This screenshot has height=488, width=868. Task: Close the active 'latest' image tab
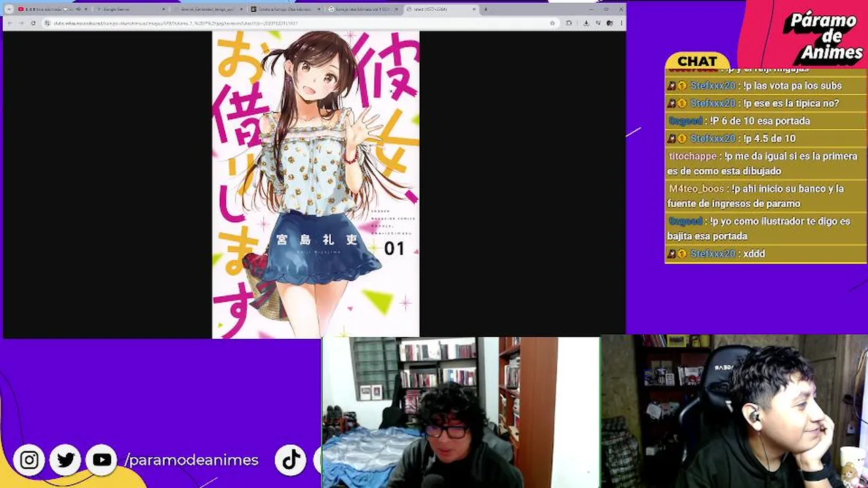point(474,9)
